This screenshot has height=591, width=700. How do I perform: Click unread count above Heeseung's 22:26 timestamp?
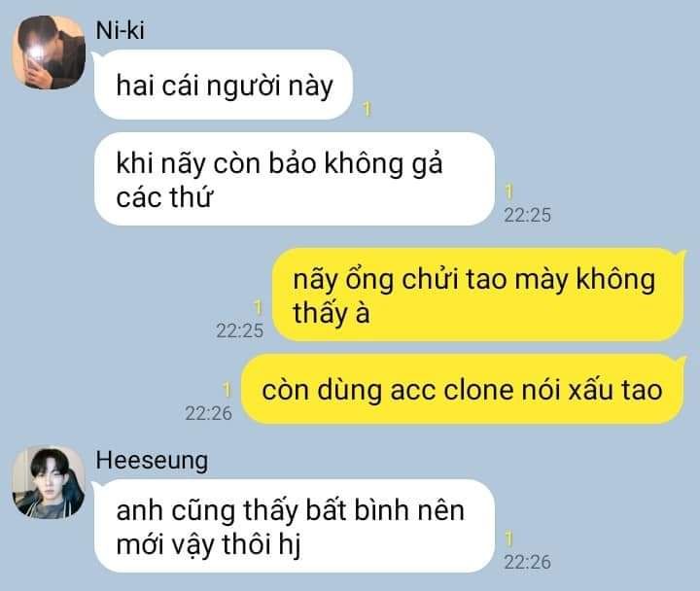click(508, 539)
